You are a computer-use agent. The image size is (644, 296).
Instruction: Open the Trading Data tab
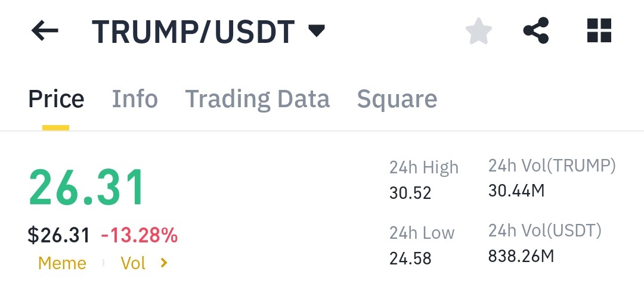click(x=258, y=99)
